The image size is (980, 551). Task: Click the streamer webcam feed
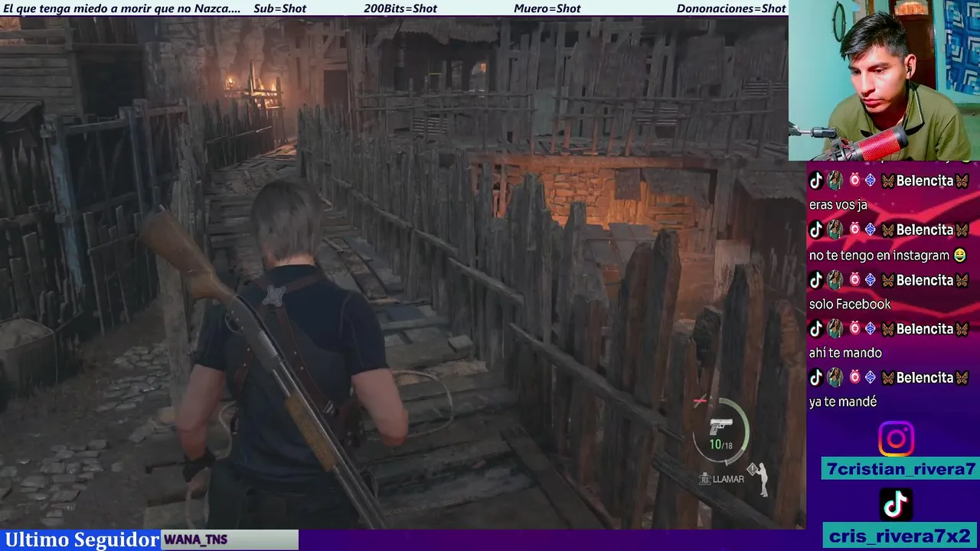coord(884,80)
